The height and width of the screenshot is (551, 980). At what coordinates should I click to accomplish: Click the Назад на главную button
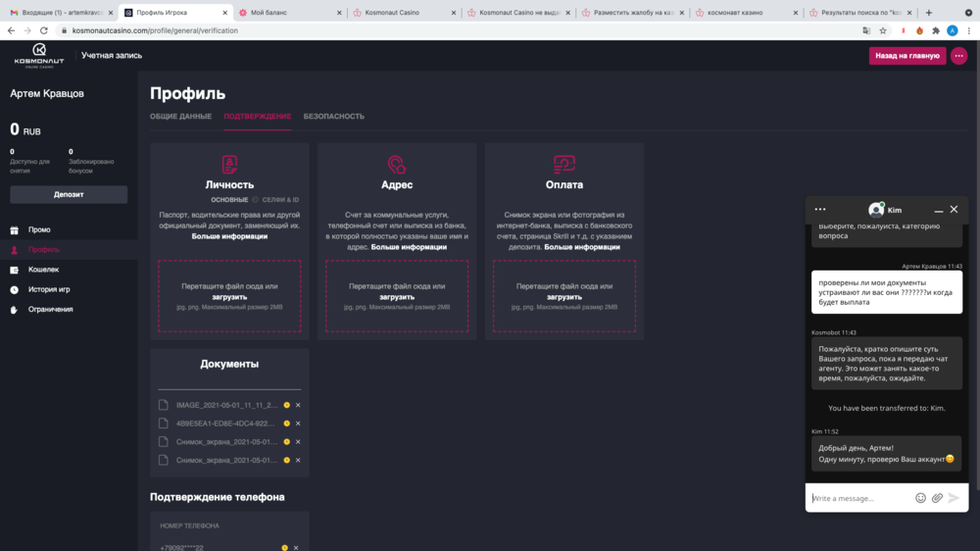pyautogui.click(x=906, y=56)
